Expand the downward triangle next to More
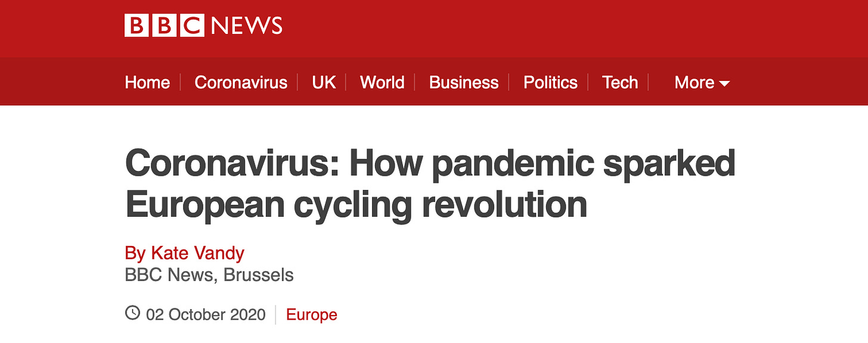The height and width of the screenshot is (343, 868). 724,83
